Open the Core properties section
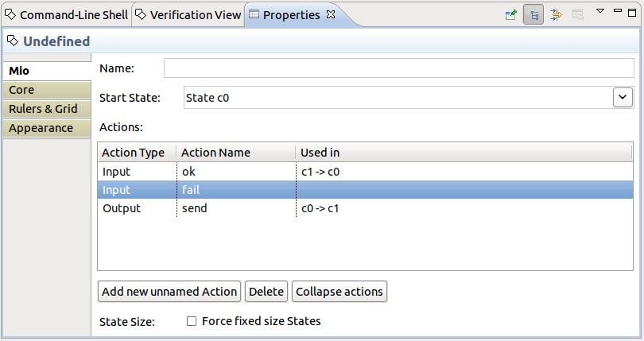This screenshot has width=644, height=341. pyautogui.click(x=21, y=90)
